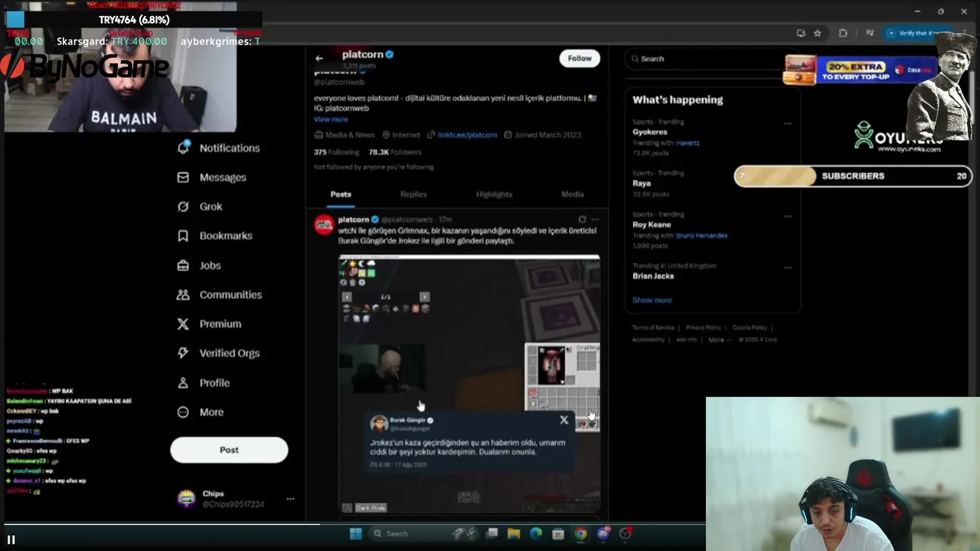980x551 pixels.
Task: Switch to the Replies tab
Action: pyautogui.click(x=413, y=194)
